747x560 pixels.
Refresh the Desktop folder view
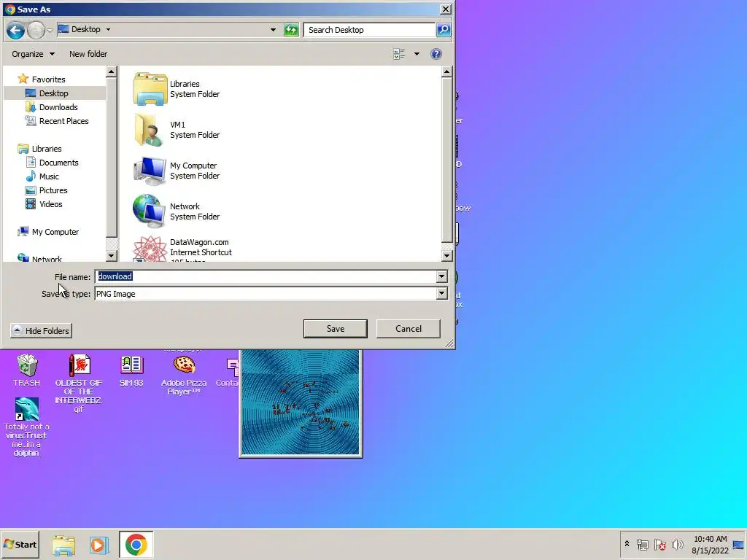coord(291,30)
